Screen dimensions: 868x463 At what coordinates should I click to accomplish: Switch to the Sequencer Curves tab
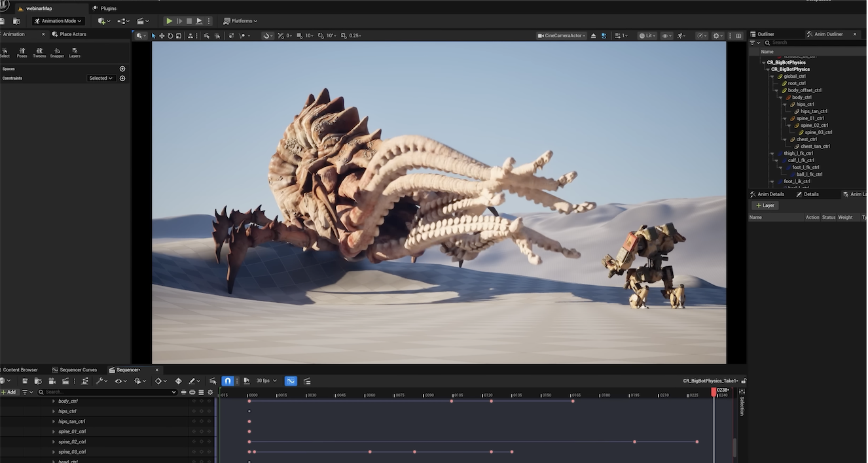[78, 370]
